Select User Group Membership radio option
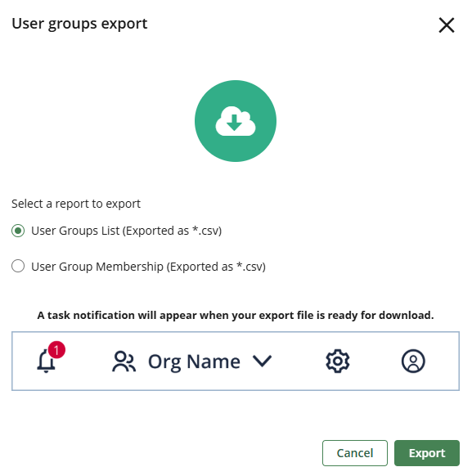 [18, 267]
